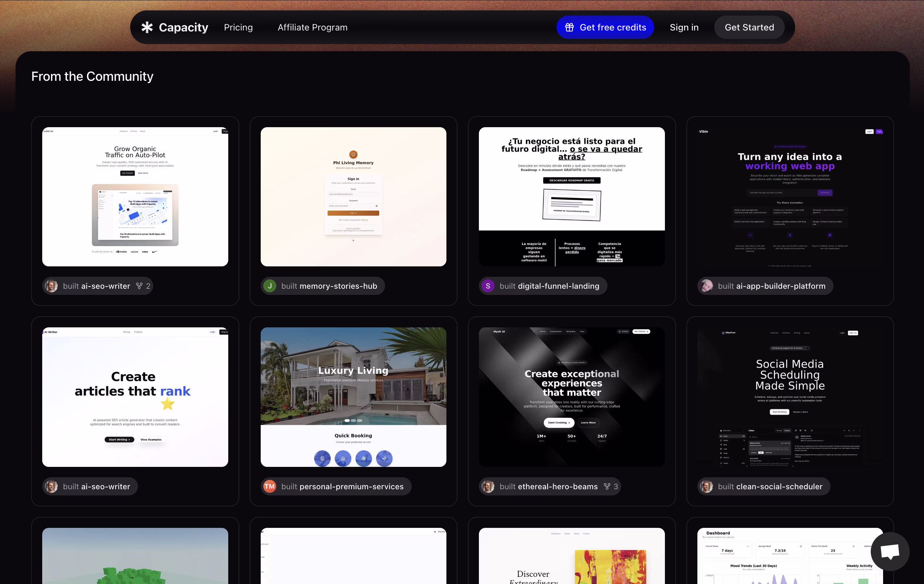Image resolution: width=924 pixels, height=584 pixels.
Task: Click the Capacity asterisk logo icon
Action: [147, 27]
